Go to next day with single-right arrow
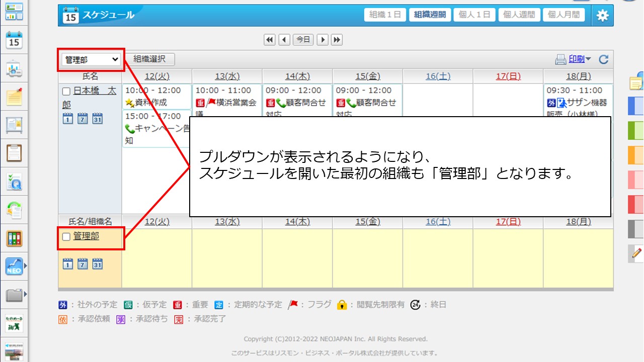Image resolution: width=644 pixels, height=362 pixels. (323, 40)
